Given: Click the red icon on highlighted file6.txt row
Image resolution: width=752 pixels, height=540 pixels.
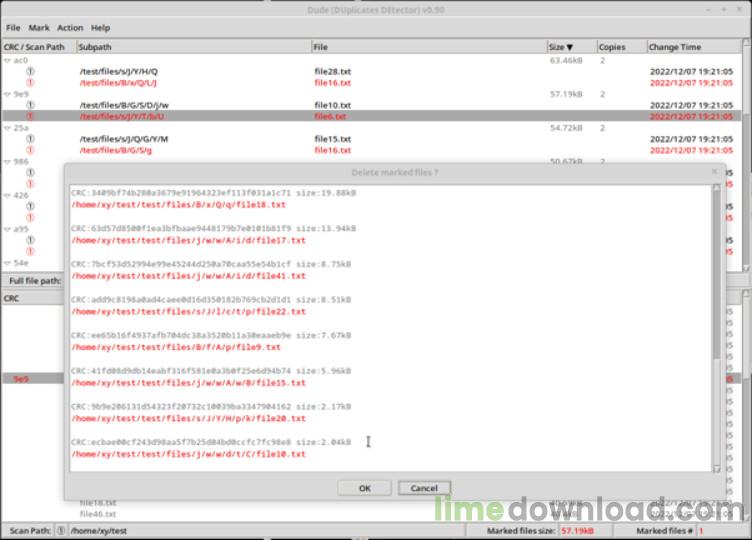Looking at the screenshot, I should (x=30, y=117).
